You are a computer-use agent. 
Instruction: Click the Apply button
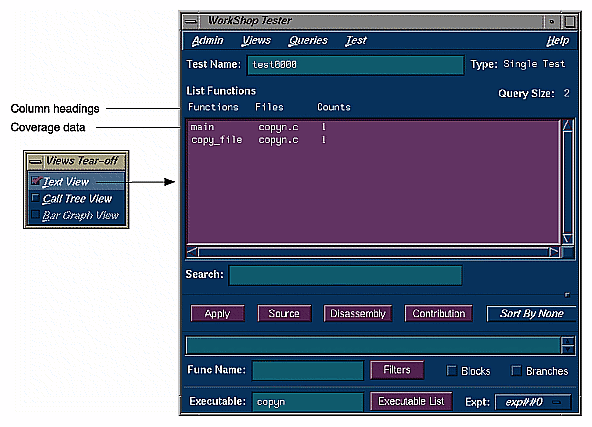217,313
